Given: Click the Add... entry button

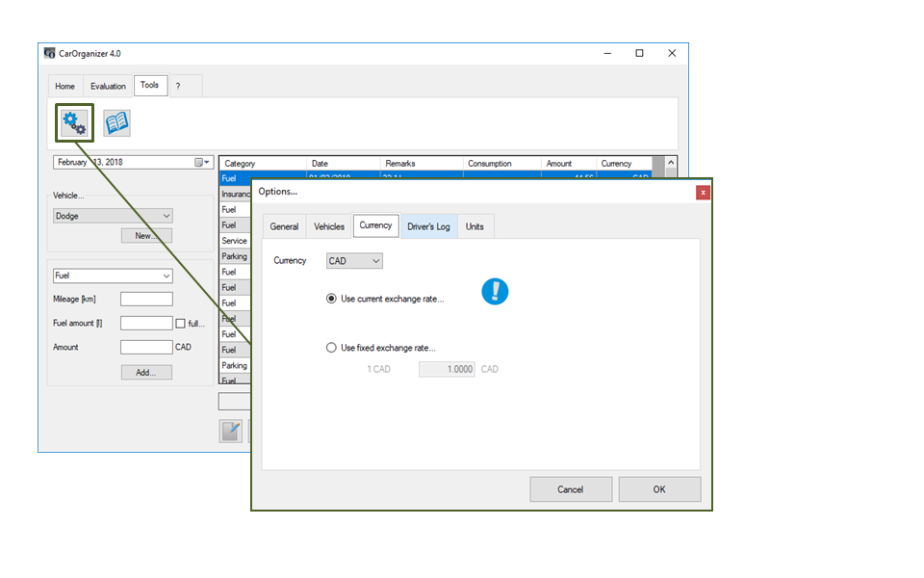Looking at the screenshot, I should pos(146,372).
